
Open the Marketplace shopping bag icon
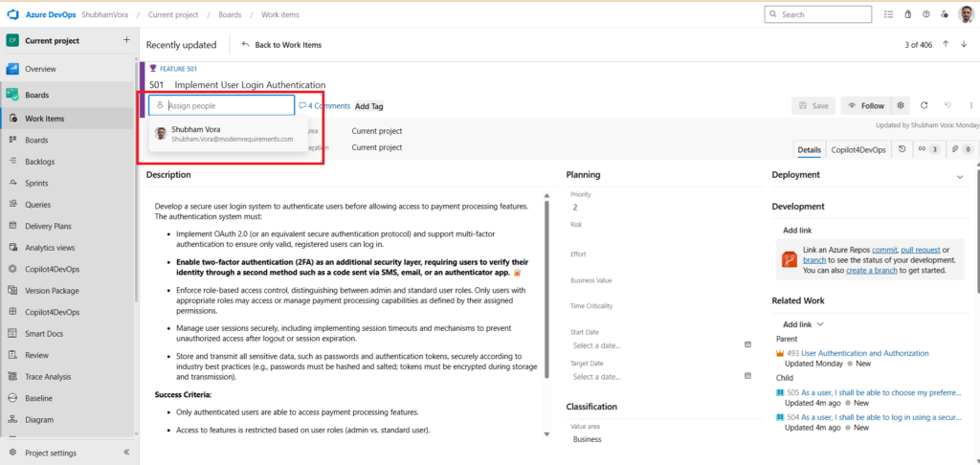[906, 14]
